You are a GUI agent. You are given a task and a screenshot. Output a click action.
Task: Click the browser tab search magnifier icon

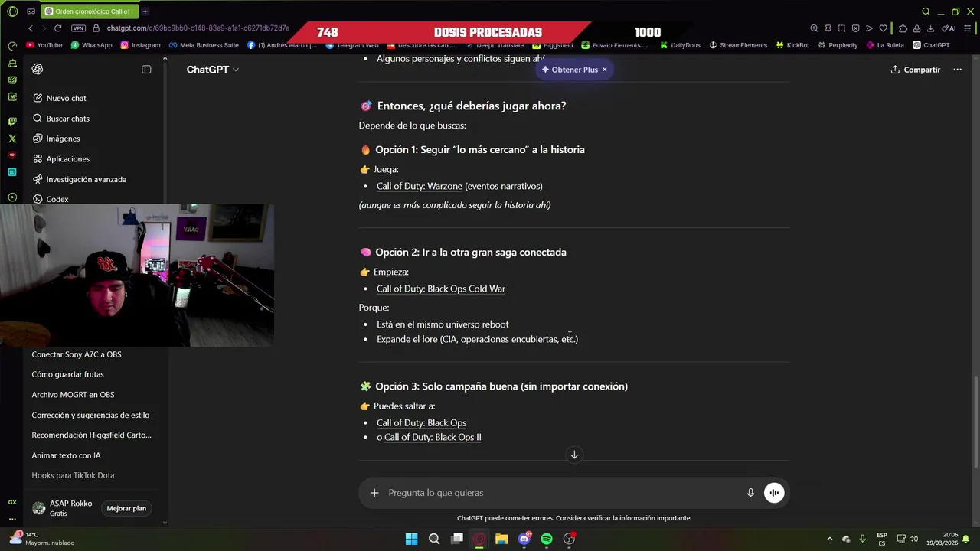(x=926, y=11)
